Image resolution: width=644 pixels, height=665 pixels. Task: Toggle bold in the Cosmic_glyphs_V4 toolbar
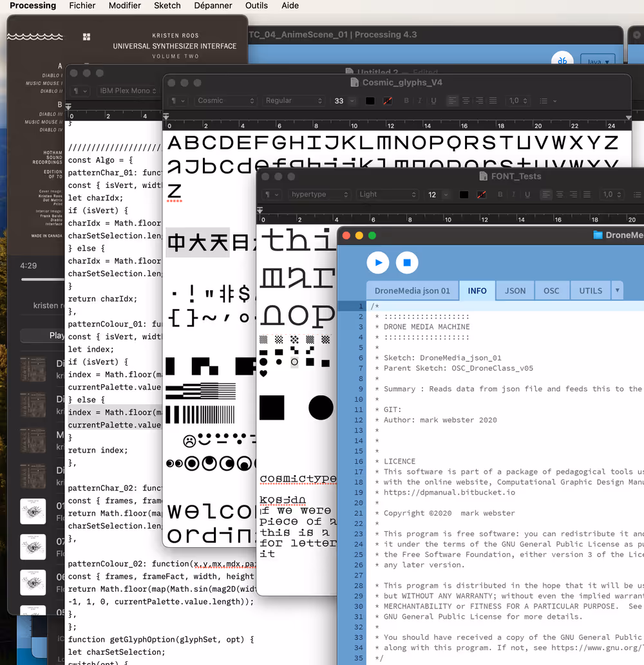tap(406, 101)
